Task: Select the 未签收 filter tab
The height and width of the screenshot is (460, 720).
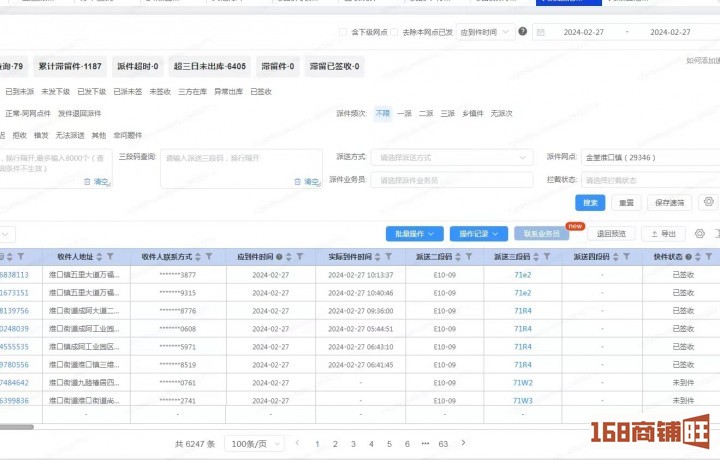Action: pos(159,91)
